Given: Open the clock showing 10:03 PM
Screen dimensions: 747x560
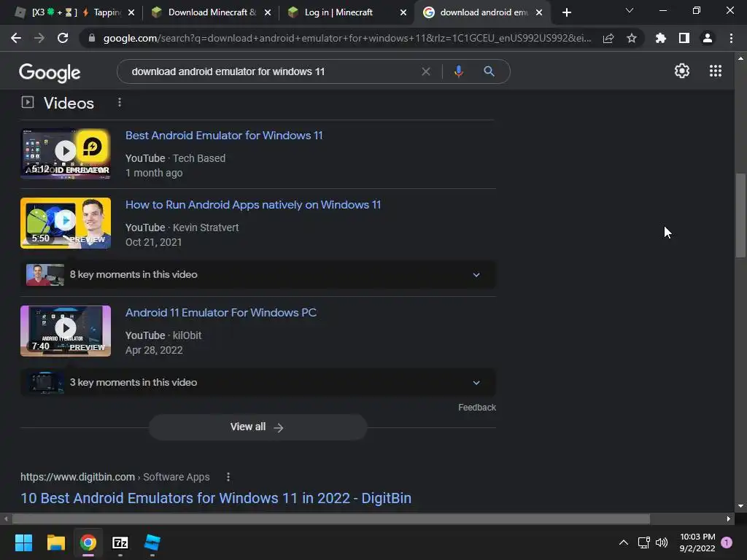Looking at the screenshot, I should [x=697, y=542].
